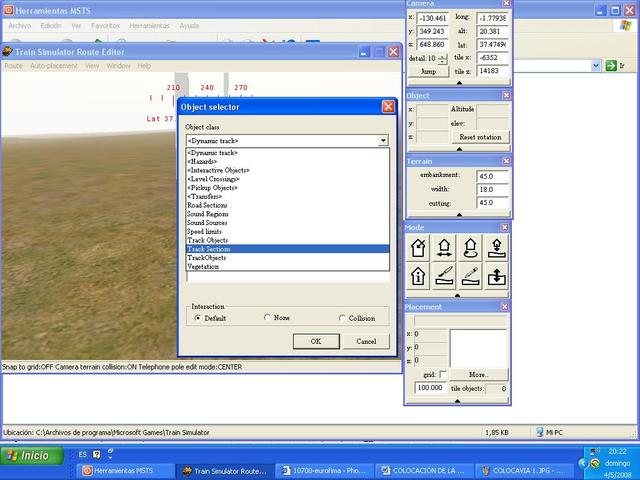This screenshot has height=480, width=640.
Task: Enable the Collision interaction option
Action: (x=342, y=318)
